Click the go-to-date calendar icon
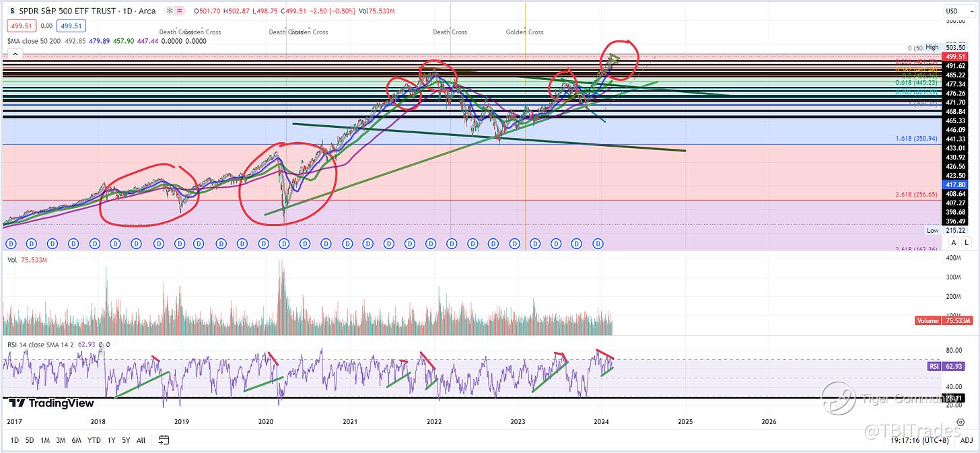This screenshot has height=453, width=980. pyautogui.click(x=164, y=440)
